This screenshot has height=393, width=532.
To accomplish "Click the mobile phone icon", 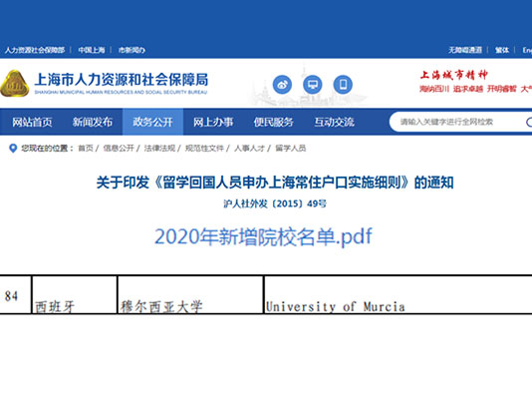I will 343,84.
